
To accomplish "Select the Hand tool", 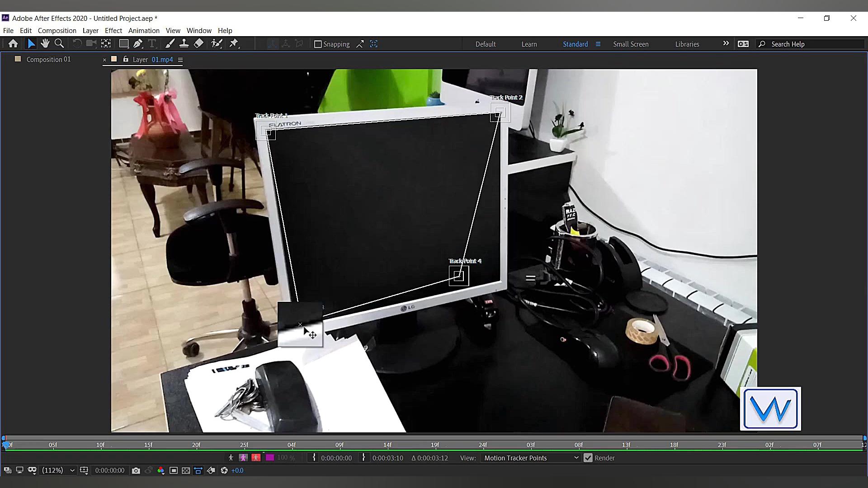I will [45, 44].
